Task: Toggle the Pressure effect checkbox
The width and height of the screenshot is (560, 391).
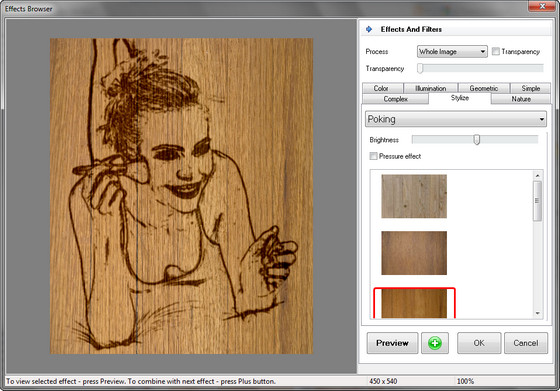Action: click(373, 156)
